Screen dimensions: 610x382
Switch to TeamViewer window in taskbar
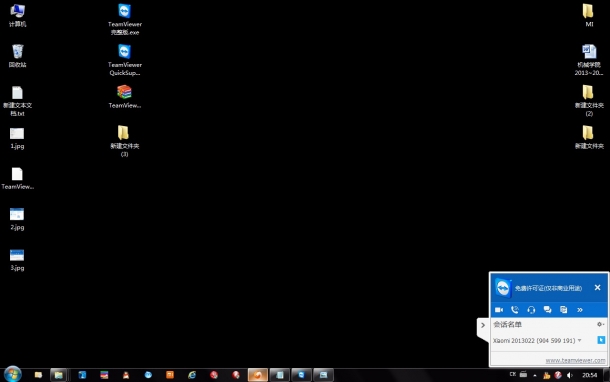(x=301, y=375)
